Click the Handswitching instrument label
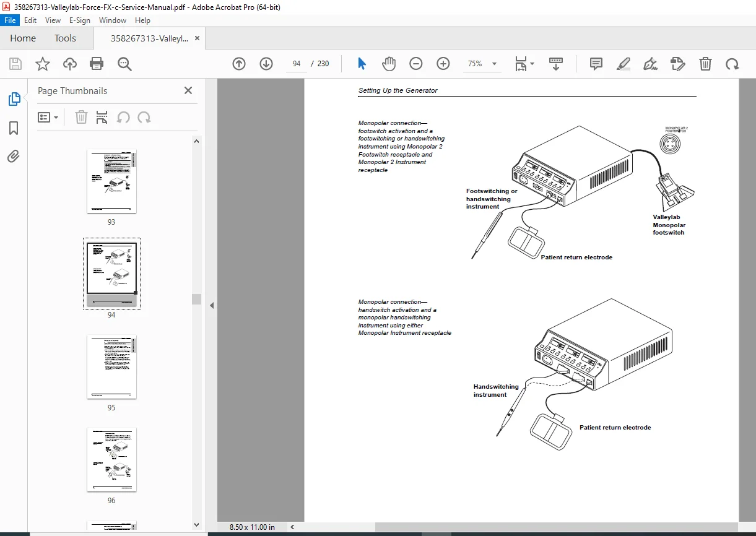Viewport: 756px width, 536px height. (496, 391)
